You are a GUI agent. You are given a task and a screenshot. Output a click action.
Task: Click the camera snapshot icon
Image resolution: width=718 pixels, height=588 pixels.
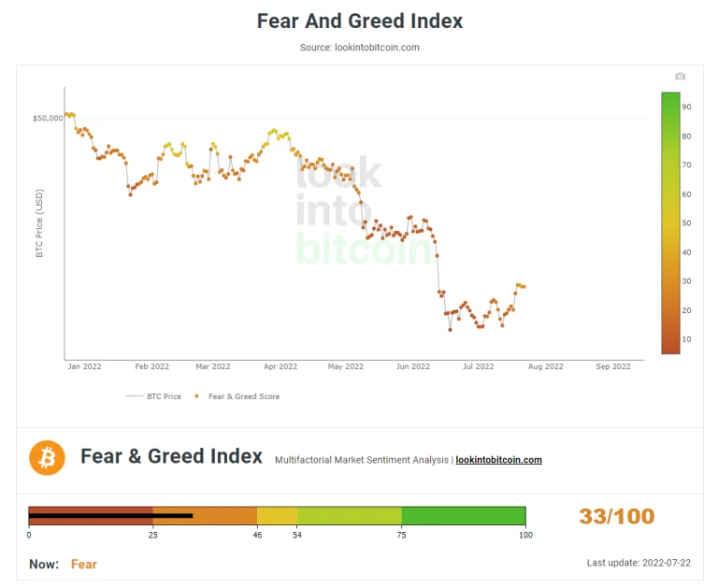680,77
